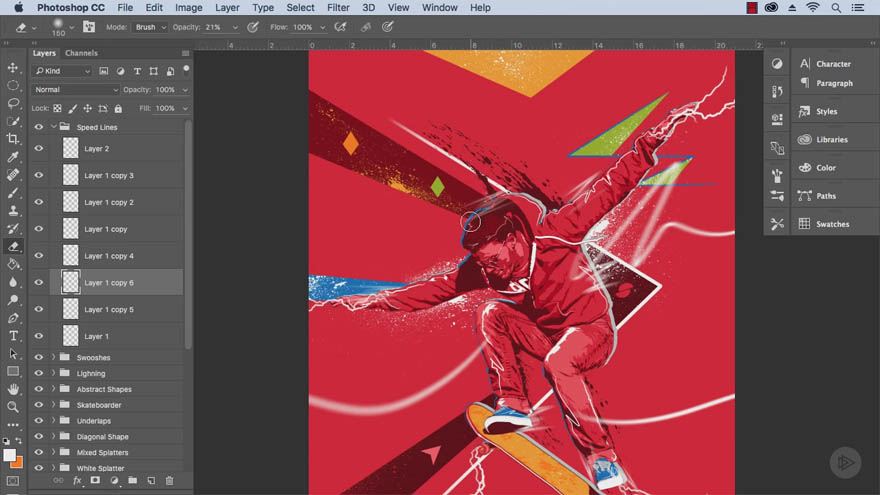Toggle lock all padlock icon
Screen dimensions: 880x495
coord(118,108)
